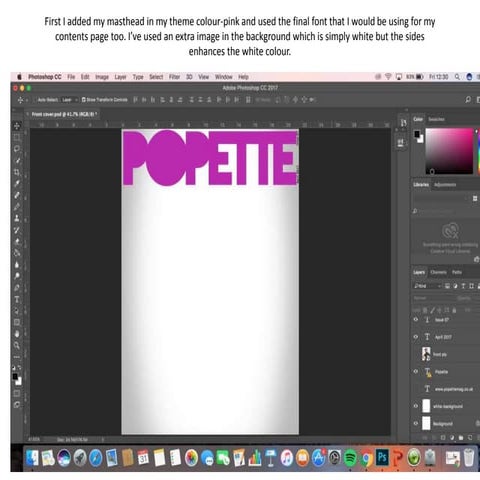Open the File menu
The height and width of the screenshot is (480, 480).
tap(71, 77)
